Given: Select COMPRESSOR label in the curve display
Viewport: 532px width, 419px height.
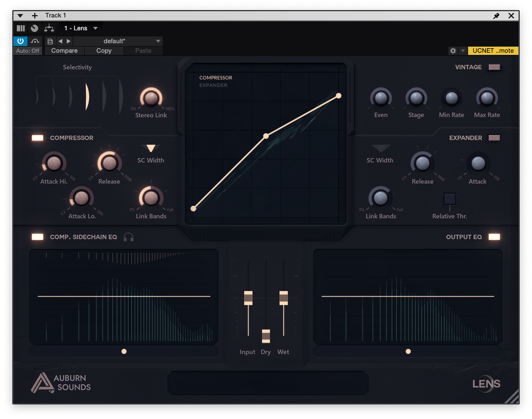Looking at the screenshot, I should (x=216, y=77).
